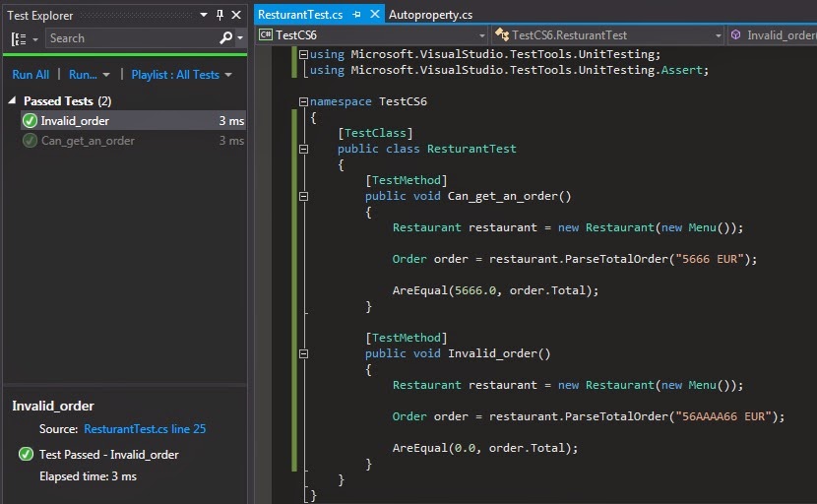Click the method cube icon beside Invalid_order
This screenshot has height=504, width=817.
[x=735, y=34]
